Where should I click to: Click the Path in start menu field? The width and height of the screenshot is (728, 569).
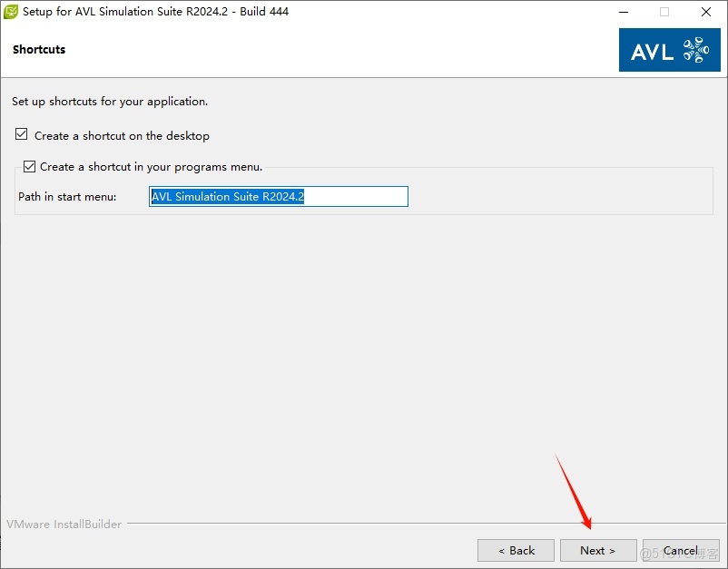coord(278,196)
